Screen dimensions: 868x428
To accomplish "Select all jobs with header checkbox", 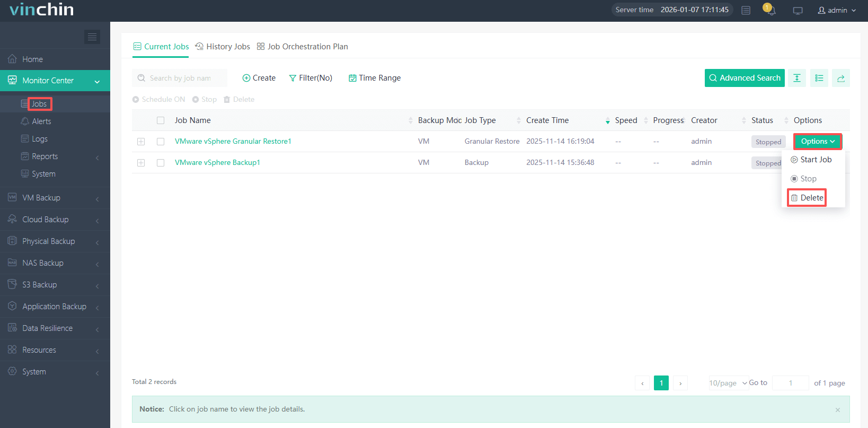I will pyautogui.click(x=161, y=120).
